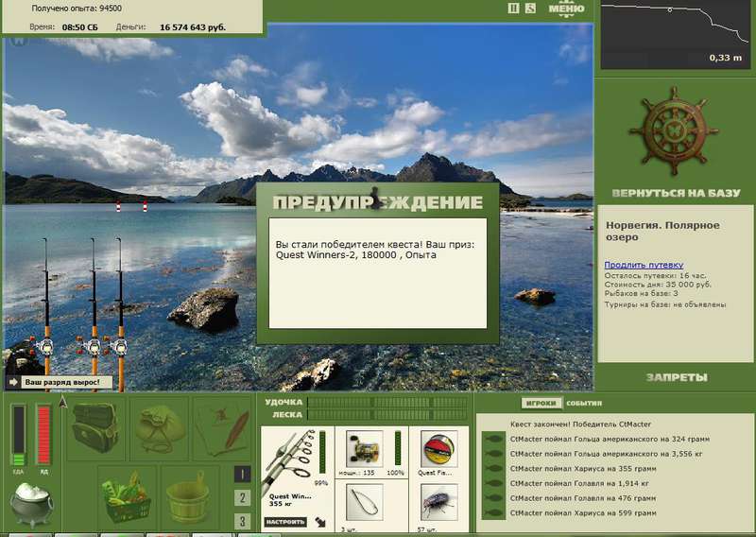Select the Quest Winners fishing rod image
756x537 pixels.
pos(288,460)
